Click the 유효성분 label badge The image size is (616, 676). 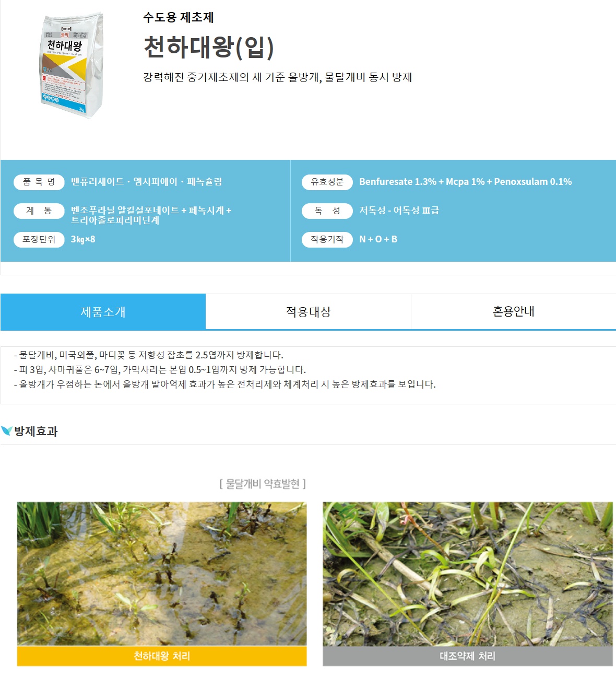point(327,182)
